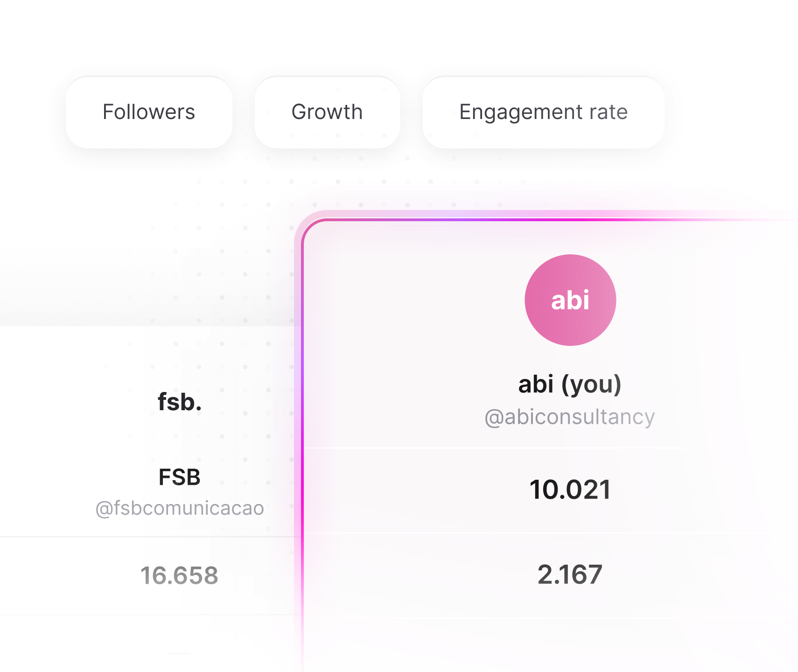The height and width of the screenshot is (672, 798).
Task: Click the fsb. logo
Action: point(180,402)
